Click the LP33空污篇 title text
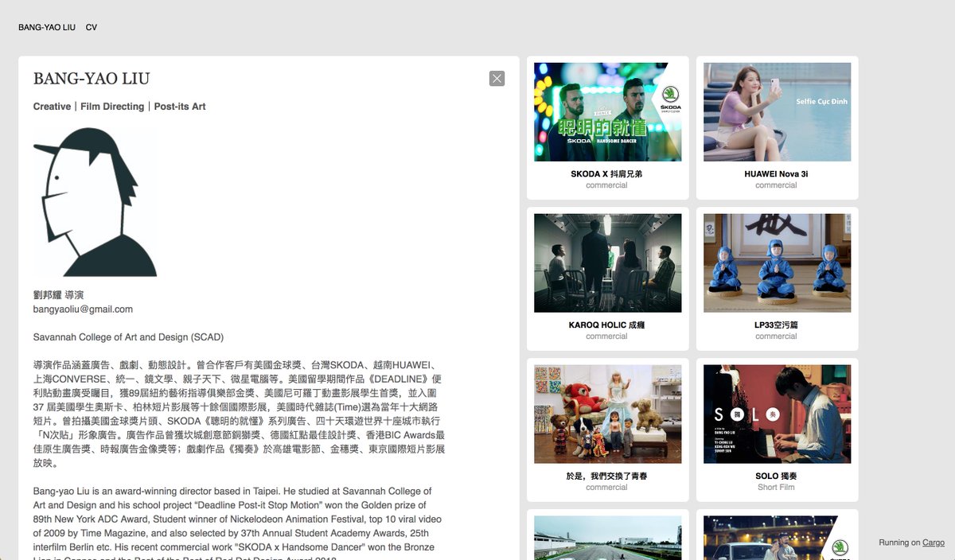Image resolution: width=955 pixels, height=560 pixels. point(776,325)
